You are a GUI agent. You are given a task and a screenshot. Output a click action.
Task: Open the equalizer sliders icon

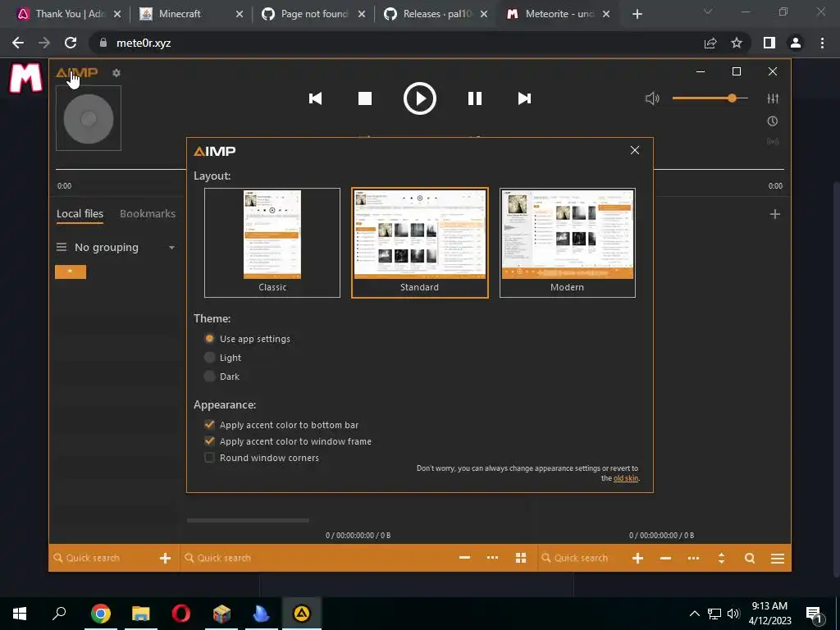(773, 98)
